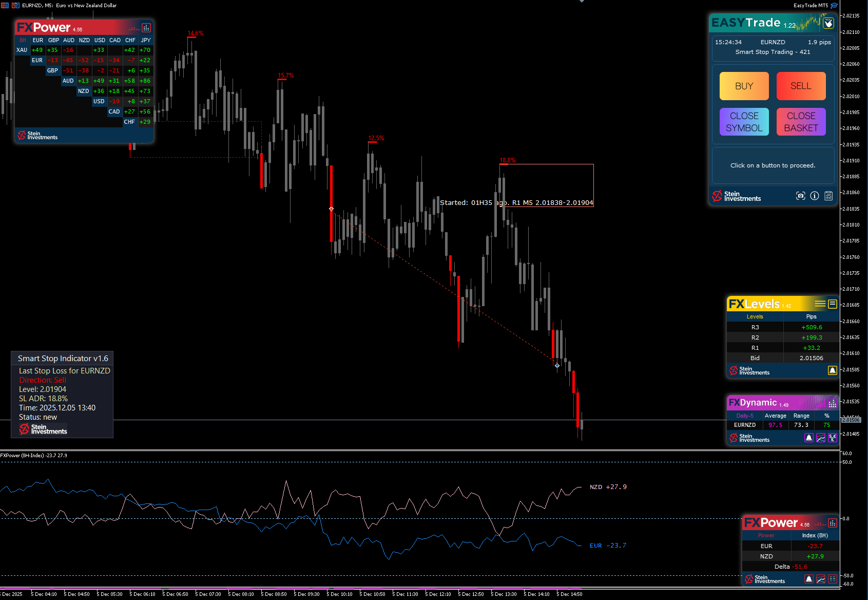Click the EUR -23.7 label in indicator subwindow

coord(608,546)
